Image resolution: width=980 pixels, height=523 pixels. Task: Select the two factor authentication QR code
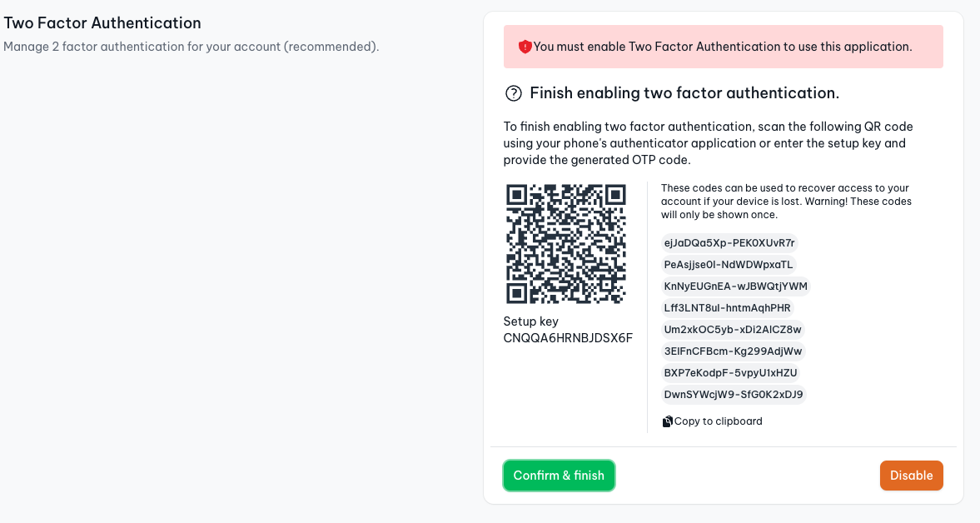coord(566,243)
